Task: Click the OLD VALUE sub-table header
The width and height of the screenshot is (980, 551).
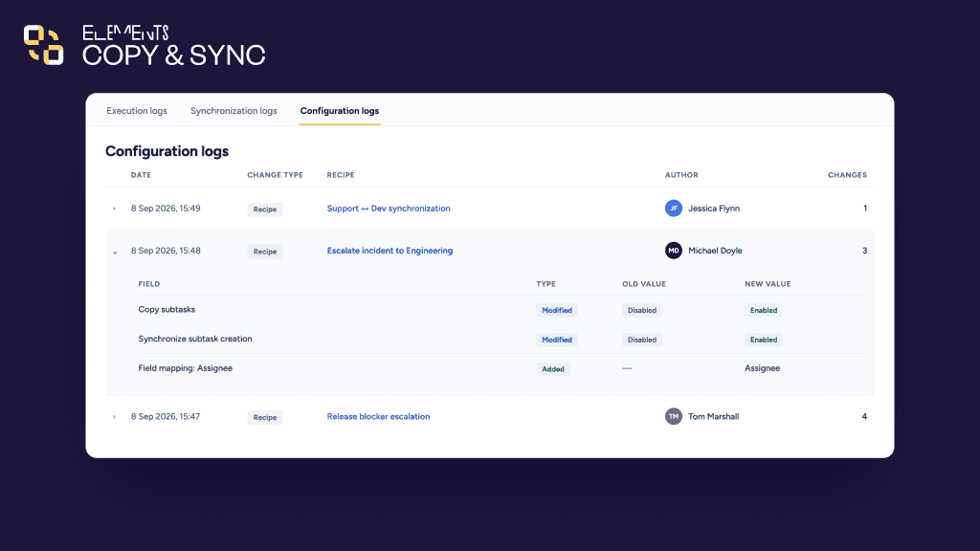Action: 644,283
